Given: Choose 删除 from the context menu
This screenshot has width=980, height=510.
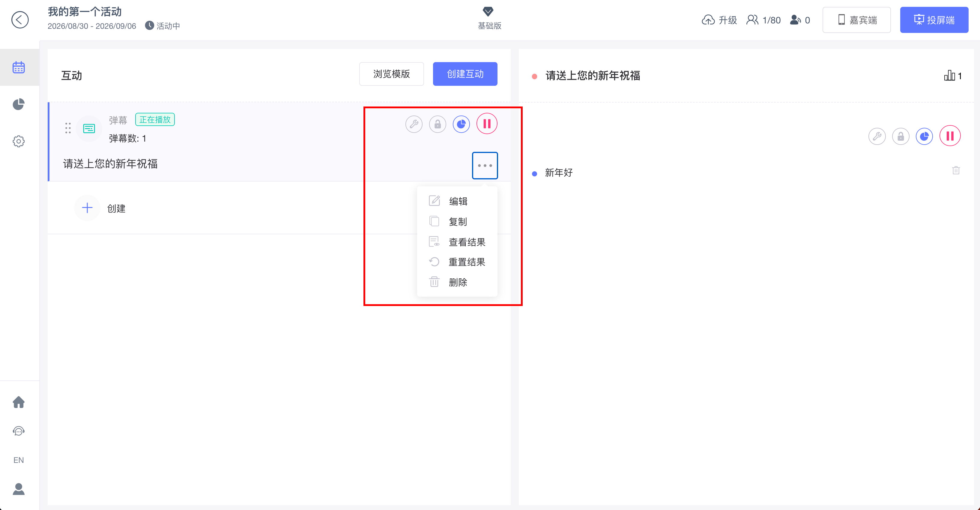Looking at the screenshot, I should (457, 282).
